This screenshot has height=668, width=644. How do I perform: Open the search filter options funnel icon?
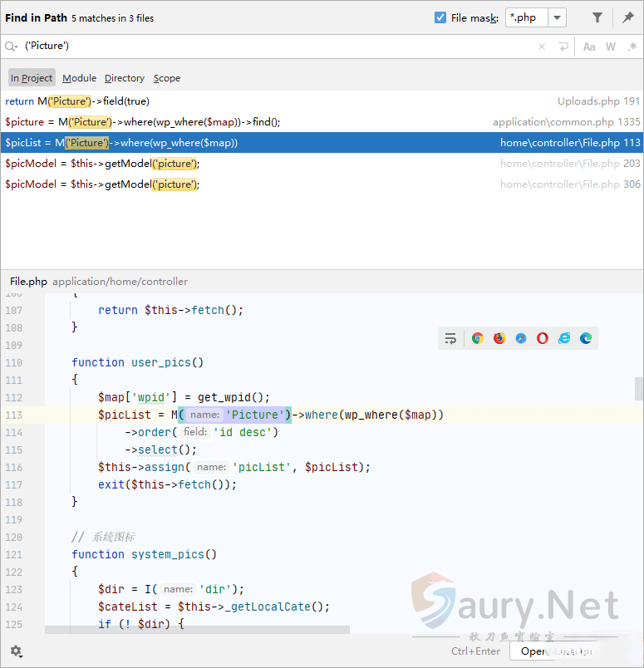tap(597, 17)
